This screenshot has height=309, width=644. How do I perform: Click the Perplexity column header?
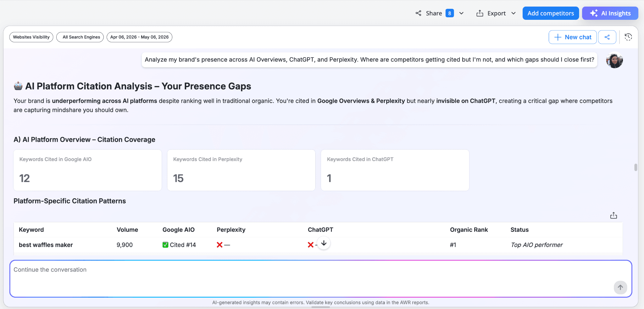click(231, 230)
